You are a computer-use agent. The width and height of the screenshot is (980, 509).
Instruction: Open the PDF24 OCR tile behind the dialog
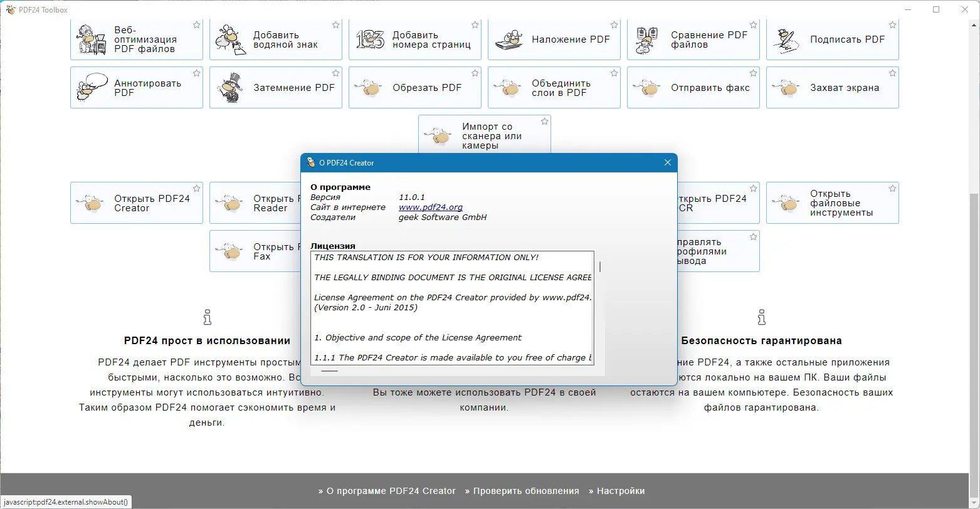(x=718, y=203)
